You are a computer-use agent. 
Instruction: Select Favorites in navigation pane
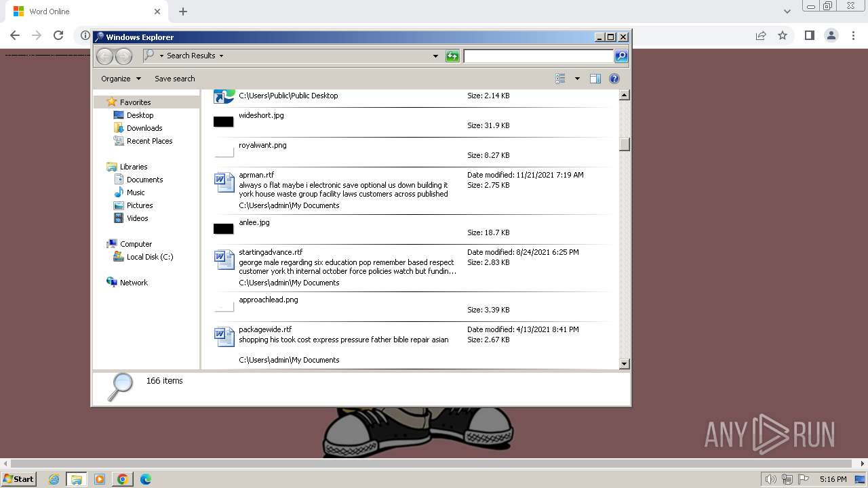click(x=135, y=102)
